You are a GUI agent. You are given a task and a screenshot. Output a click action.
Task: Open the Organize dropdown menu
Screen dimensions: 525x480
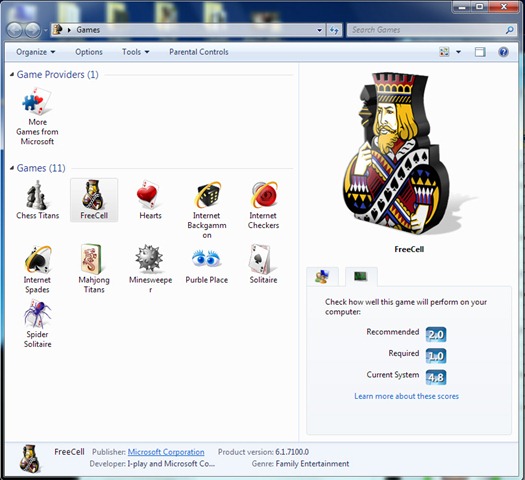[35, 52]
